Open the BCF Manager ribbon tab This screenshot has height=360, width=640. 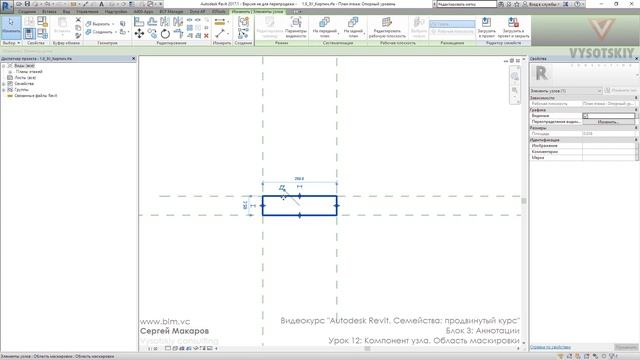[171, 11]
